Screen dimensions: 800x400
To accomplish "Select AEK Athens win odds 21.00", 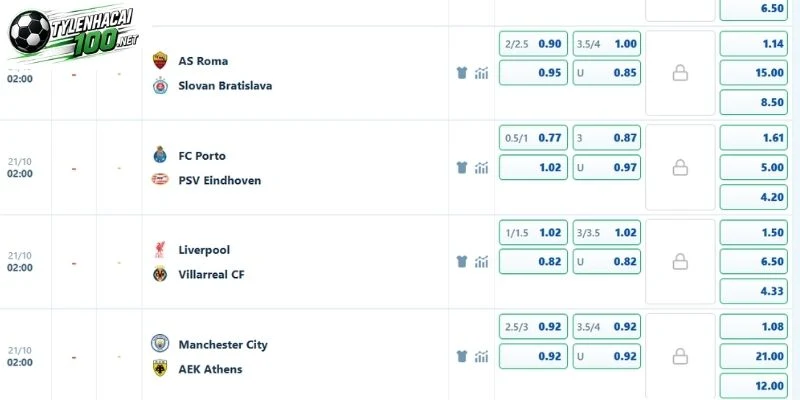I will point(754,356).
